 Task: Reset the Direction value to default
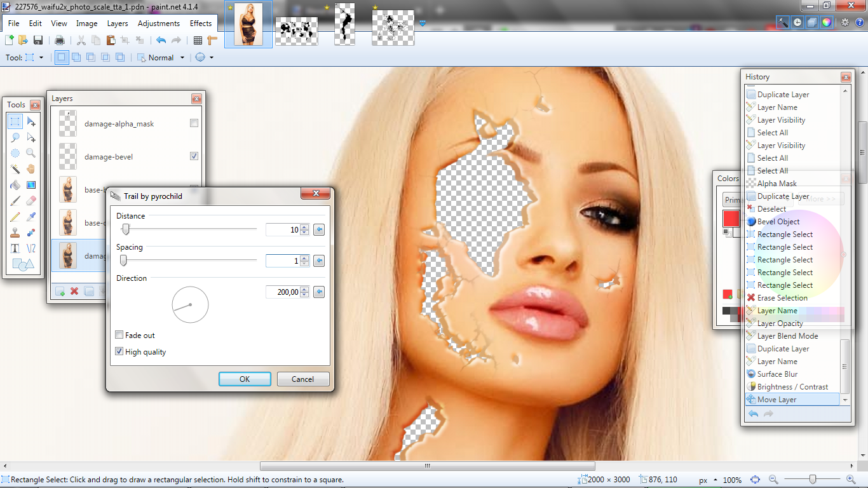coord(319,292)
